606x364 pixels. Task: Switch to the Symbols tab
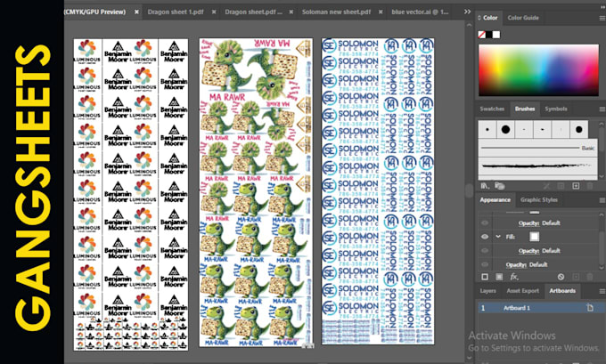tap(556, 109)
